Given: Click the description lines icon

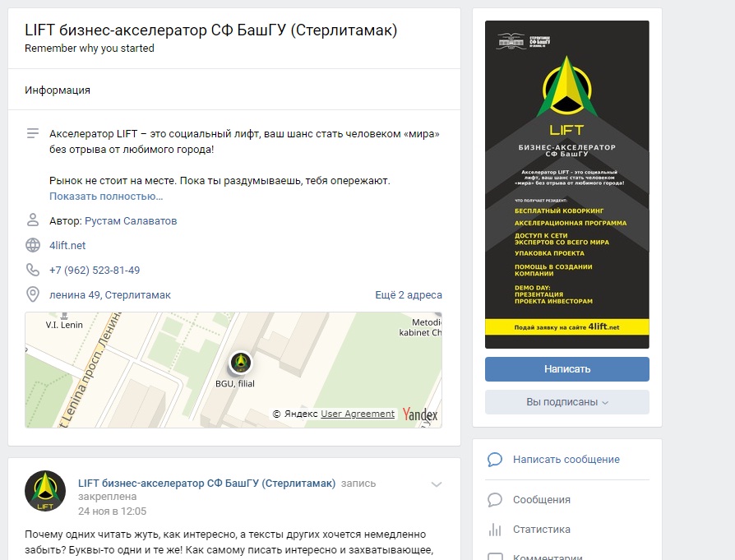Looking at the screenshot, I should [33, 134].
